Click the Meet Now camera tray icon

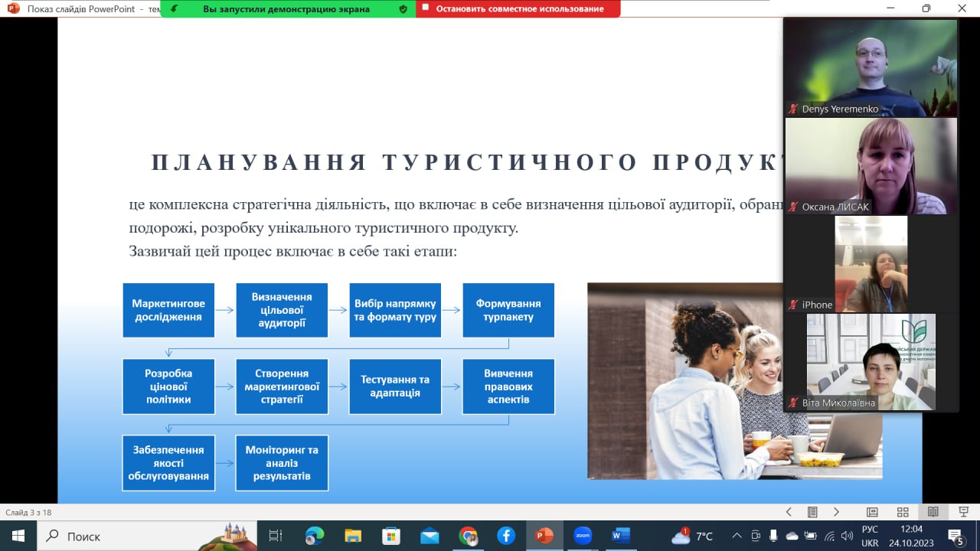click(x=756, y=536)
